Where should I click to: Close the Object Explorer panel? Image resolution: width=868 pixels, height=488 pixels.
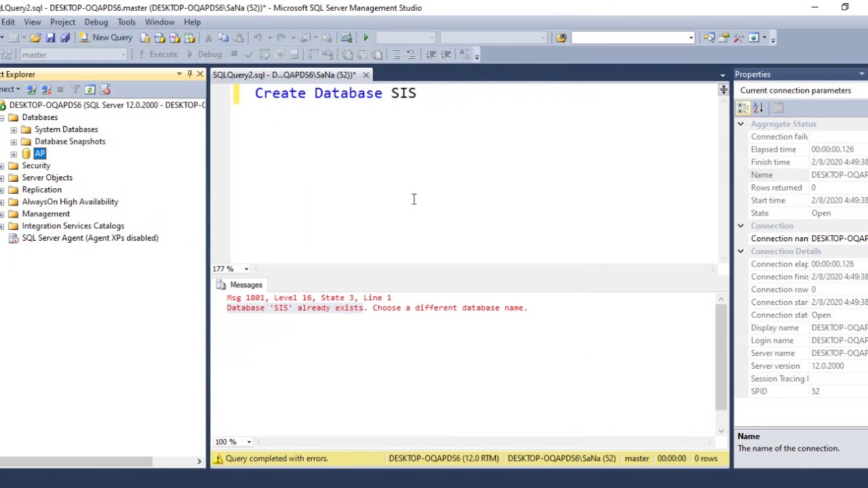[x=200, y=74]
